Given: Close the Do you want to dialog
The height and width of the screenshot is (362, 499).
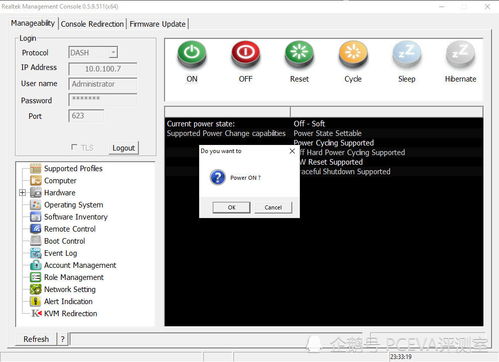Looking at the screenshot, I should [292, 151].
